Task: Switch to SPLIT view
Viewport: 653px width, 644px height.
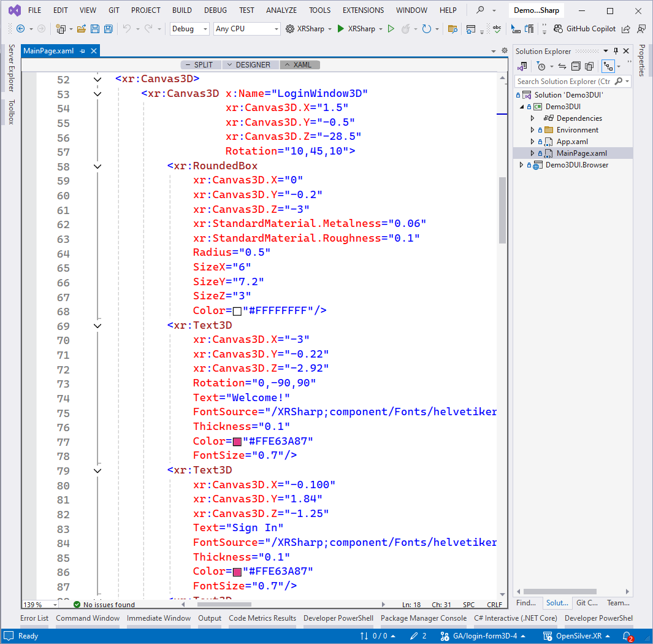Action: pyautogui.click(x=200, y=64)
